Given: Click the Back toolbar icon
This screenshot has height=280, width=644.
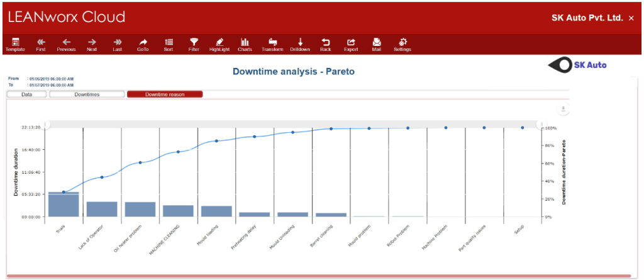Looking at the screenshot, I should point(326,45).
